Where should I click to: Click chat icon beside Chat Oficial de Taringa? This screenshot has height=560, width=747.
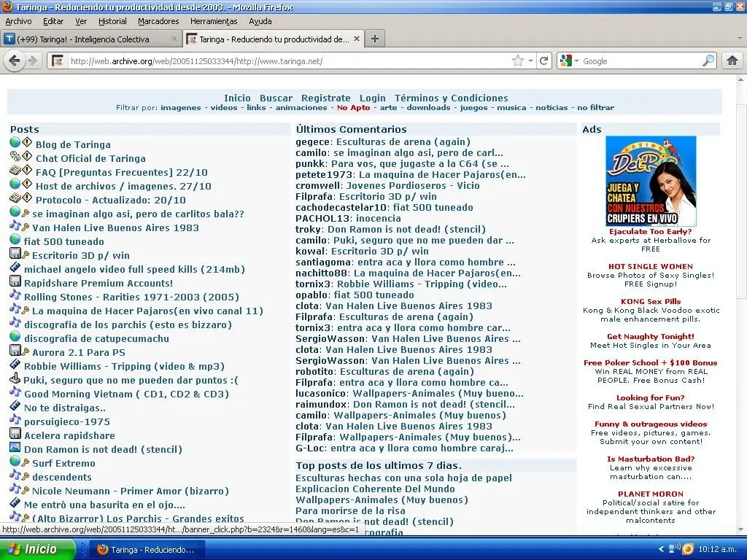click(x=15, y=156)
